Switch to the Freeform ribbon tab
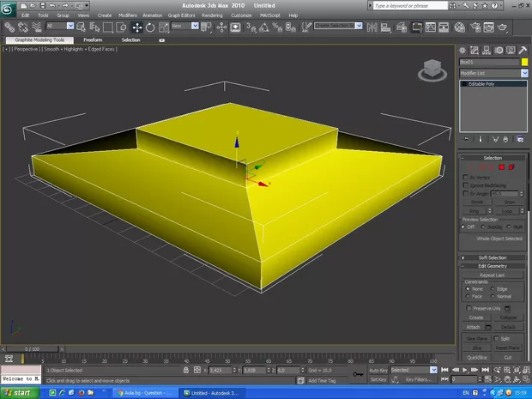 tap(93, 39)
